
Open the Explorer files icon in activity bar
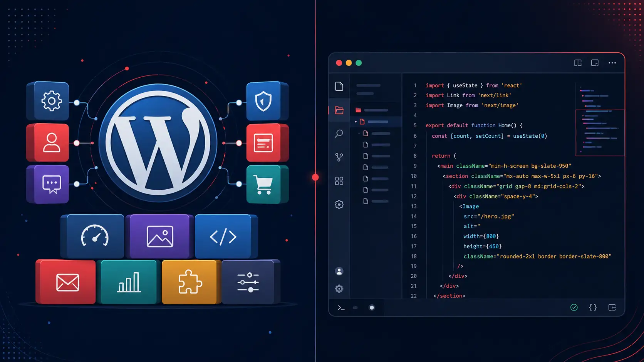(339, 87)
